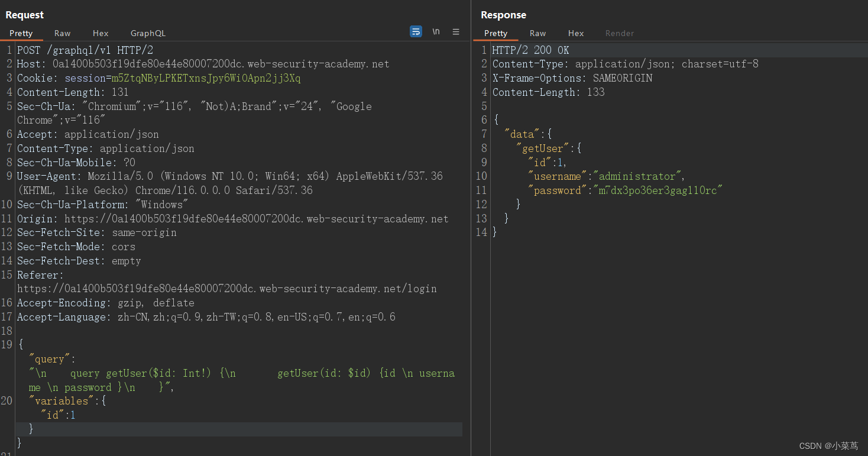Click the Accept-Language header line
Screen dimensions: 868x456
pyautogui.click(x=206, y=317)
